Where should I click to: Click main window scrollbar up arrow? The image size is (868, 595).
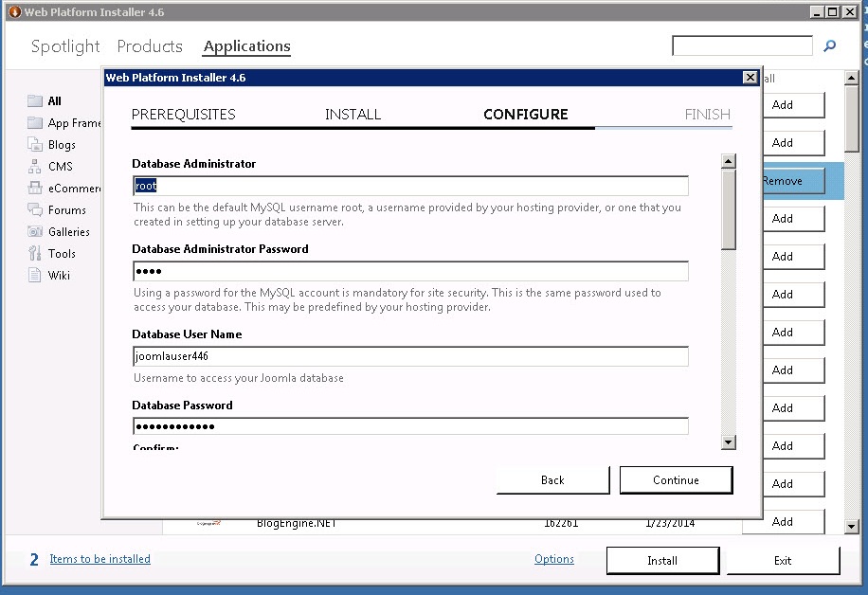851,78
